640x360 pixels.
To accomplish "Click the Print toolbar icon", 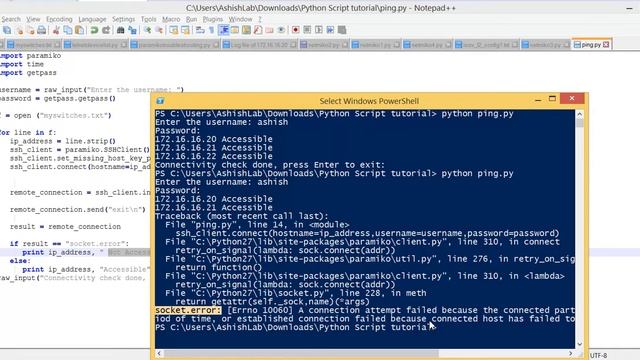I will click(x=42, y=30).
